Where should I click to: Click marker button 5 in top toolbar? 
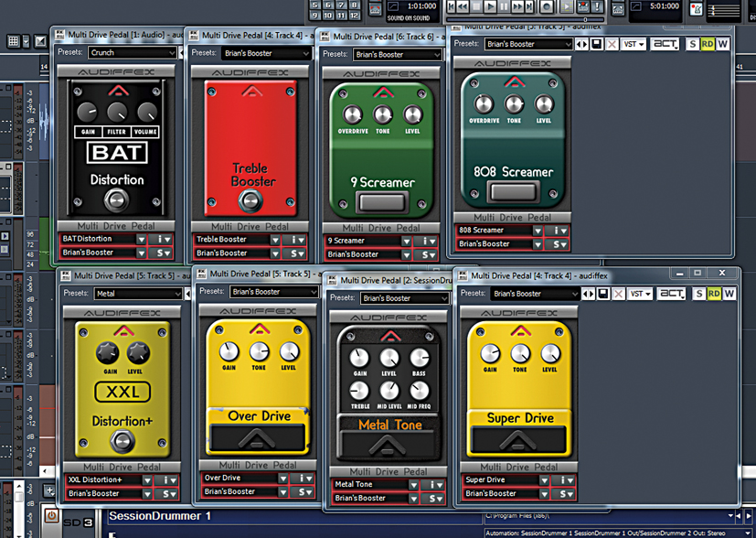click(x=314, y=5)
